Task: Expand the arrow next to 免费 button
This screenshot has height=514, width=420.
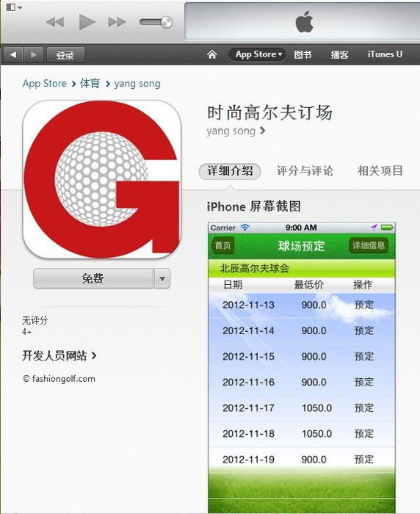Action: pyautogui.click(x=162, y=278)
